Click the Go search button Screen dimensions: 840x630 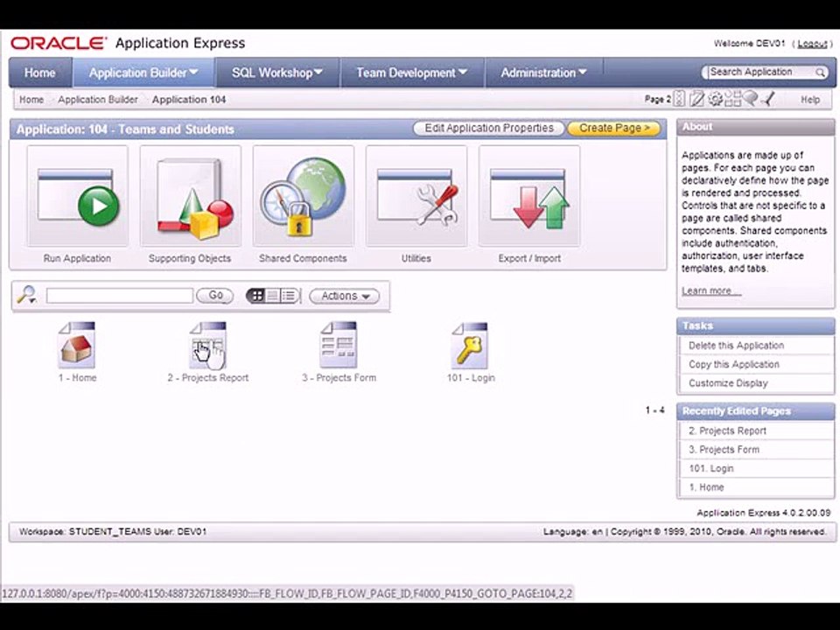point(215,296)
